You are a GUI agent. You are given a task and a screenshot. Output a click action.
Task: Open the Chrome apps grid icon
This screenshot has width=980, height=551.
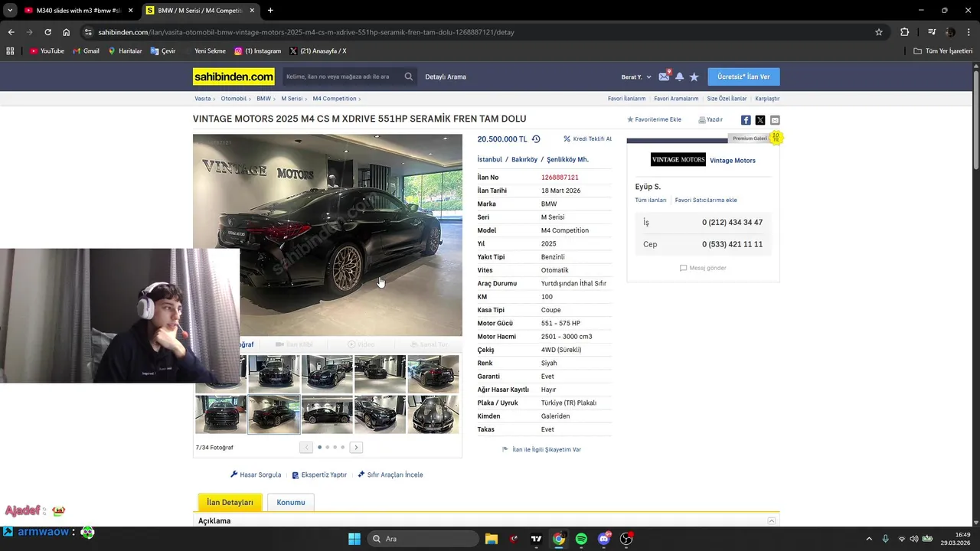click(10, 51)
